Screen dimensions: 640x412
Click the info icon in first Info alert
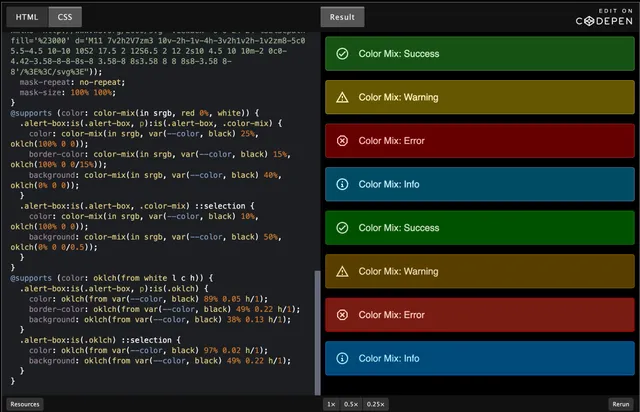pyautogui.click(x=343, y=184)
